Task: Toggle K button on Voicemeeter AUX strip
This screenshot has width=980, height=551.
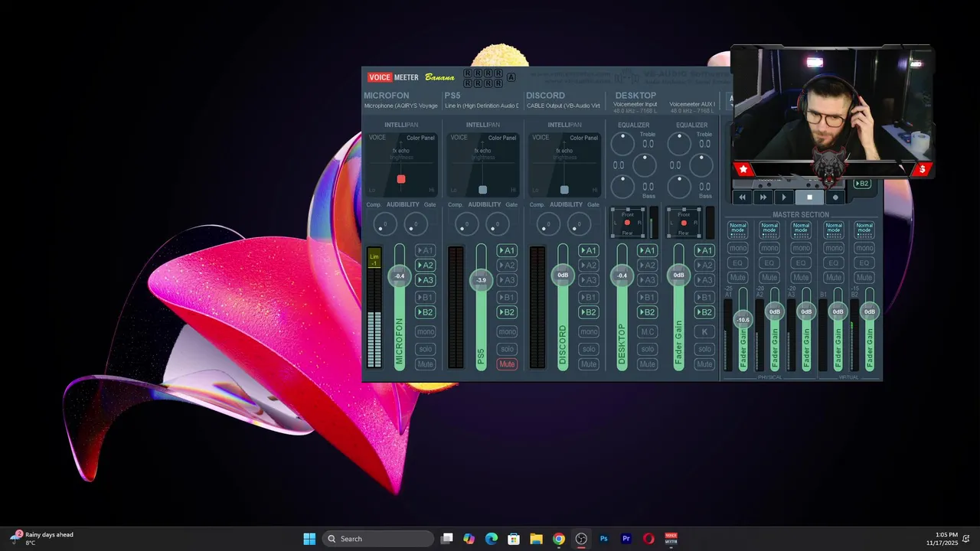Action: 704,331
